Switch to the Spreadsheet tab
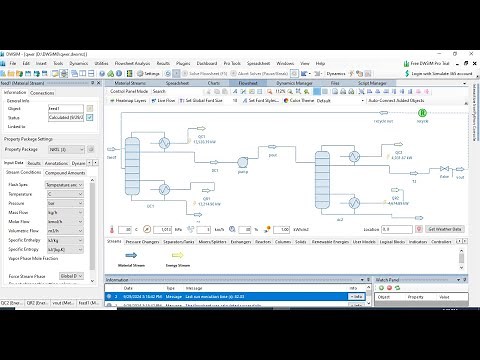Image resolution: width=480 pixels, height=360 pixels. pyautogui.click(x=177, y=83)
